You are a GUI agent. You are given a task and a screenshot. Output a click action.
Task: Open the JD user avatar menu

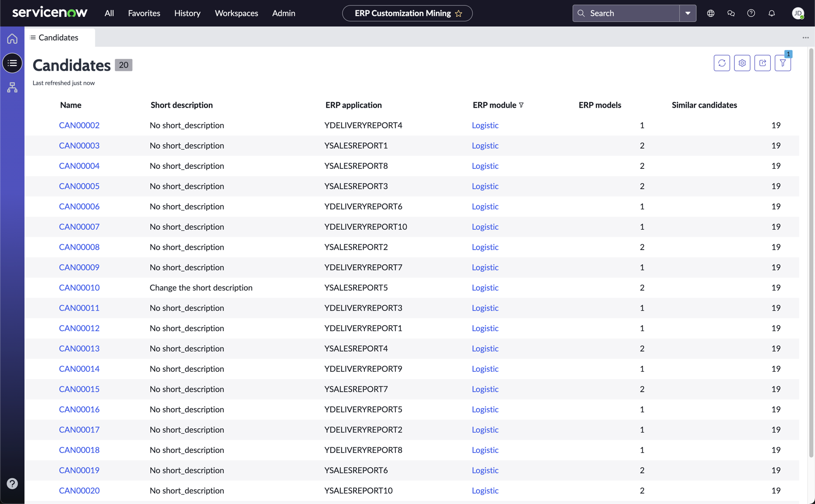(x=798, y=13)
